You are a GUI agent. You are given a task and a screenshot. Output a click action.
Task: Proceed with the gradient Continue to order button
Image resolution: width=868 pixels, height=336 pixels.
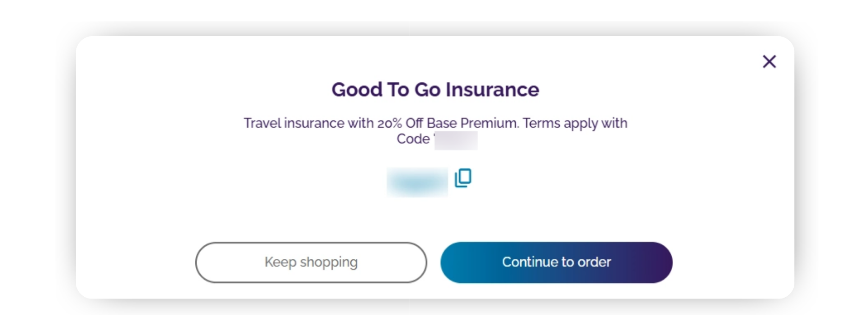click(556, 262)
